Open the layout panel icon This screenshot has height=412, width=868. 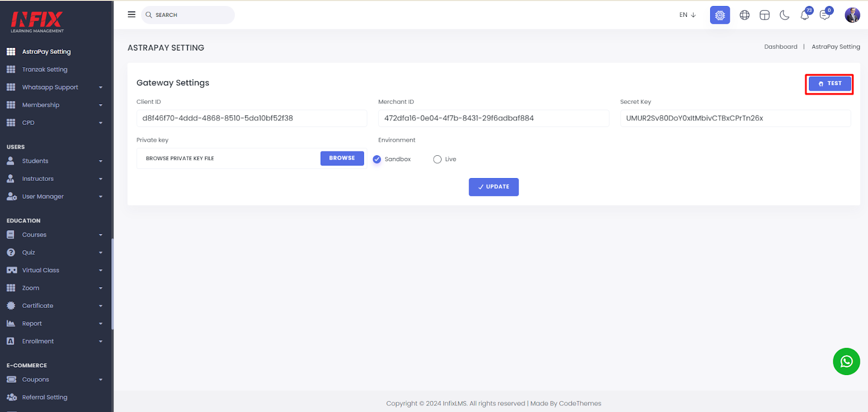point(764,15)
